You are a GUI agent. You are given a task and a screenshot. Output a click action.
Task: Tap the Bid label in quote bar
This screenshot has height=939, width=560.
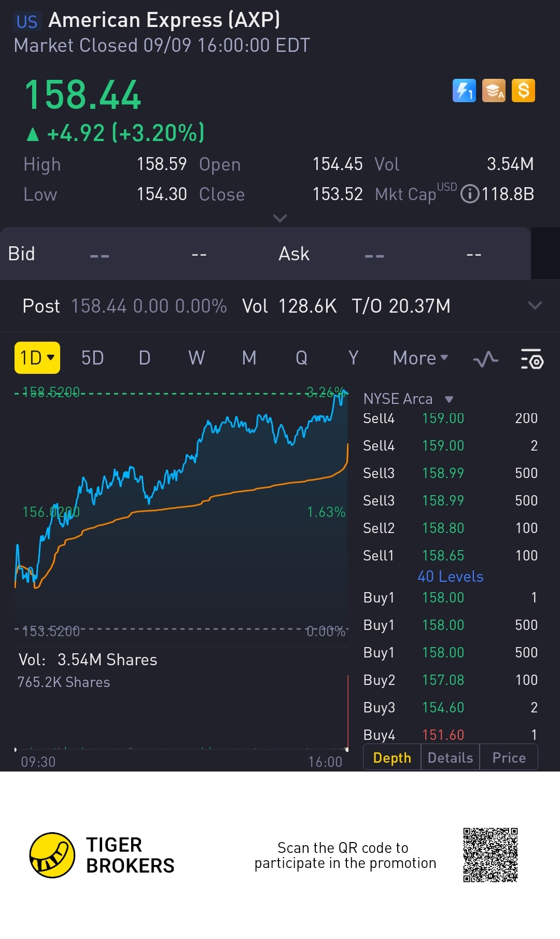(21, 254)
